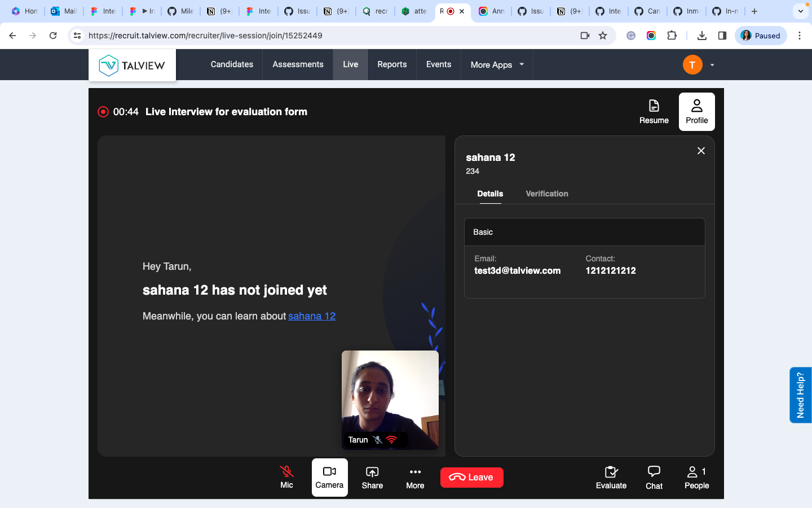
Task: Select the Details tab
Action: [x=490, y=194]
